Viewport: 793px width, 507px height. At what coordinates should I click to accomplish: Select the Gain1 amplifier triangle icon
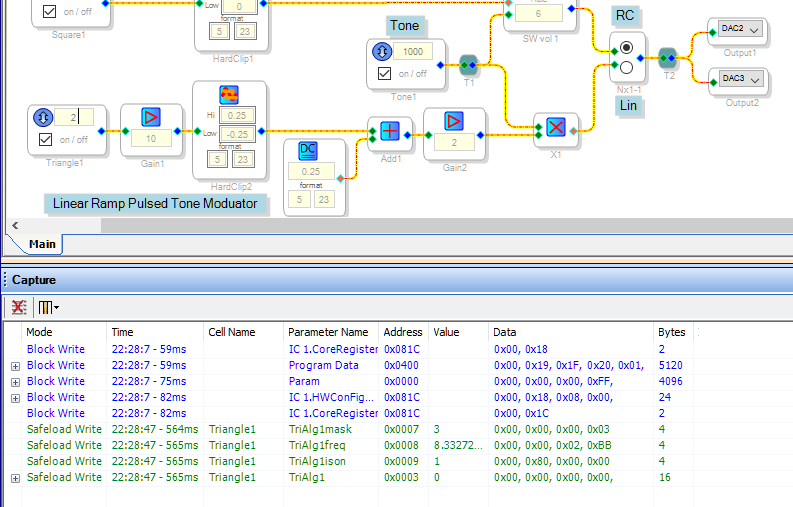point(151,117)
